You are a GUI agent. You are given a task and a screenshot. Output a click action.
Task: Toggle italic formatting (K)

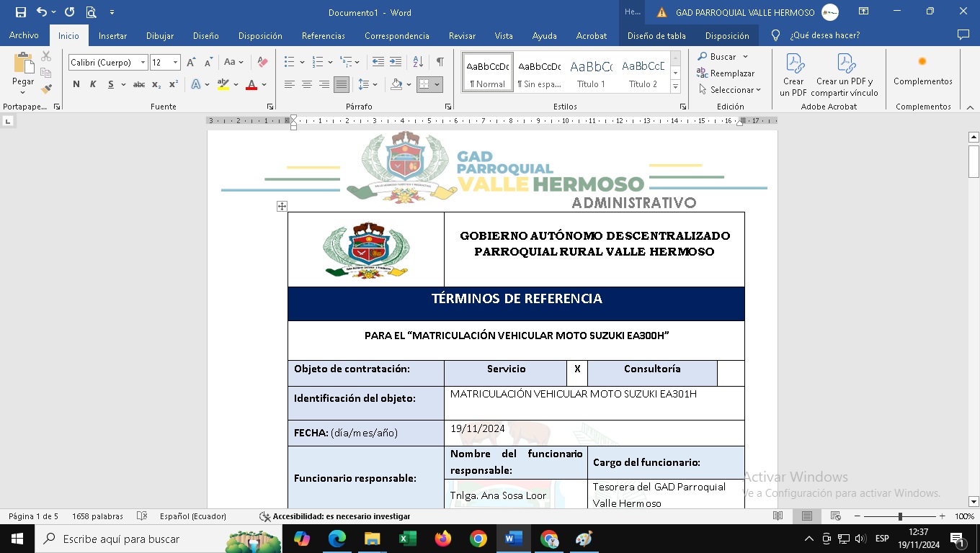tap(93, 84)
